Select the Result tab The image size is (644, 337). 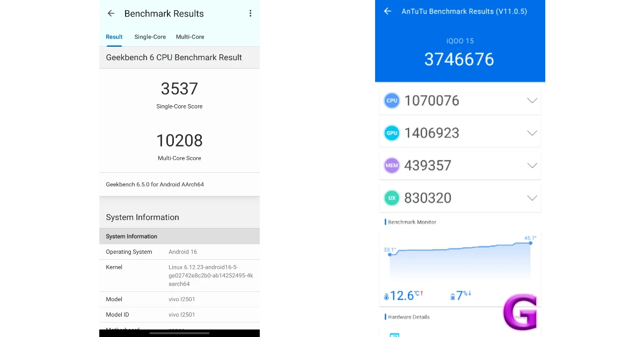coord(114,37)
